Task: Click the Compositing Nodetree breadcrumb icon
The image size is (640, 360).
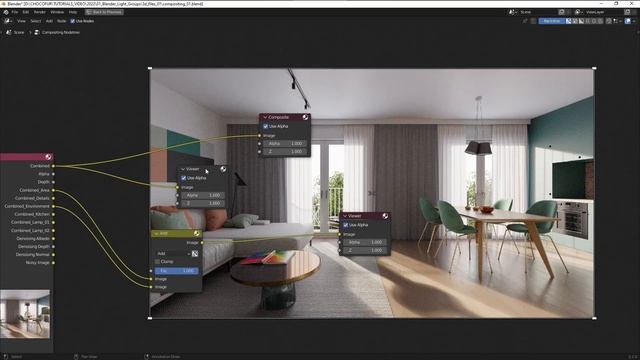Action: click(x=37, y=32)
